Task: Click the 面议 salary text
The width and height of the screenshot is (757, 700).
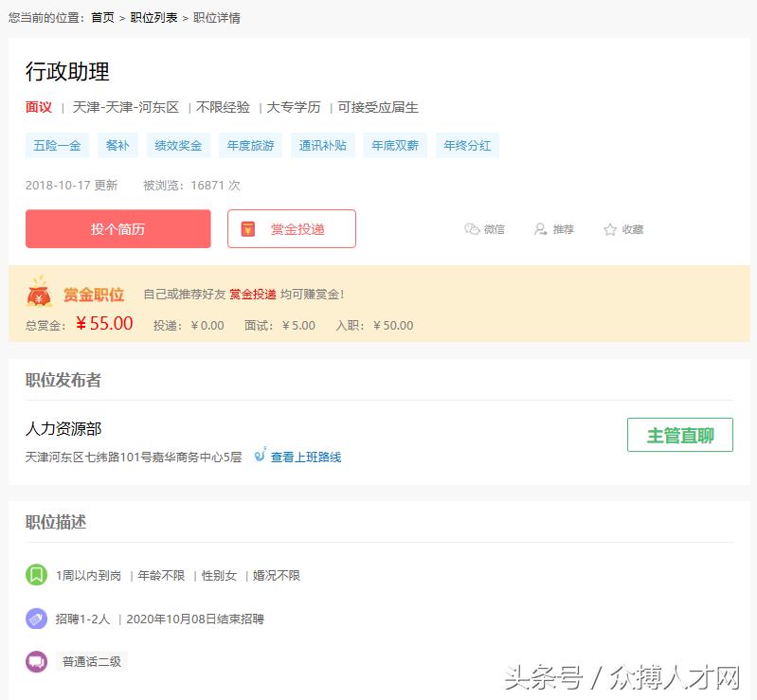Action: (39, 107)
